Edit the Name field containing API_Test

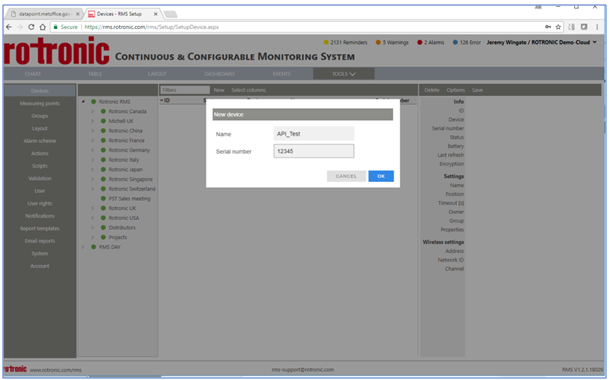click(314, 134)
